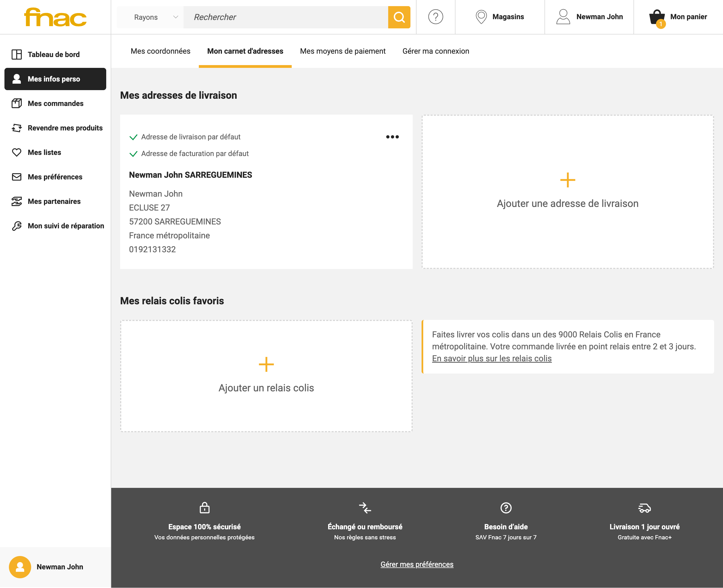This screenshot has width=723, height=588.
Task: Open help via the question mark icon
Action: [x=435, y=17]
